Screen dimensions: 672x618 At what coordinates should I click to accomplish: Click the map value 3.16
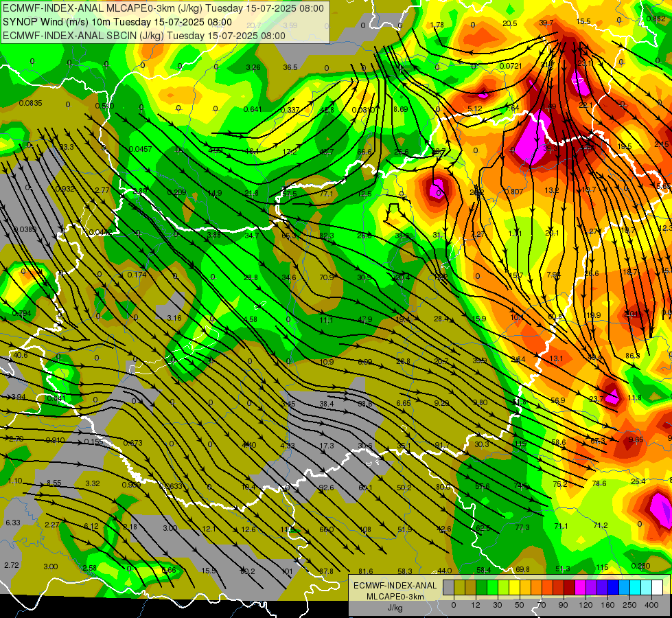click(x=174, y=318)
